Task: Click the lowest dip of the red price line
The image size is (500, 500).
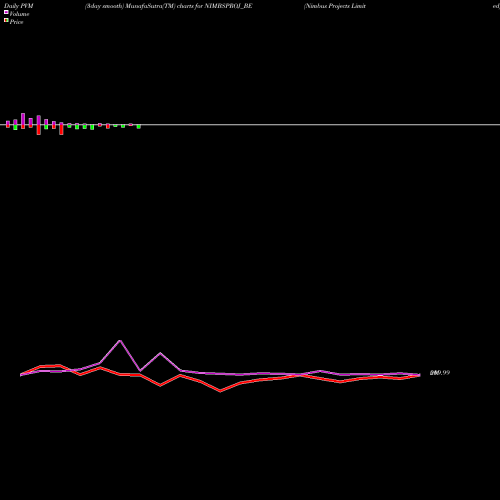Action: (220, 391)
